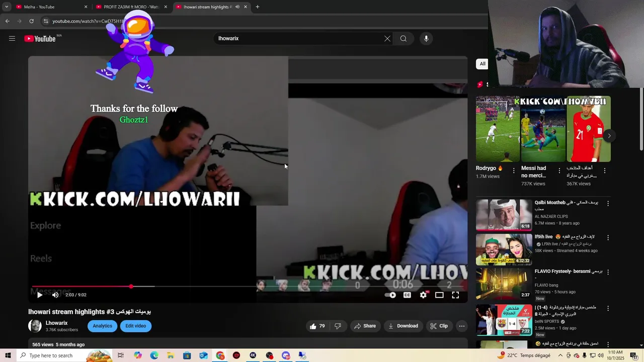This screenshot has height=362, width=644.
Task: Click Edit video button
Action: pos(136,326)
